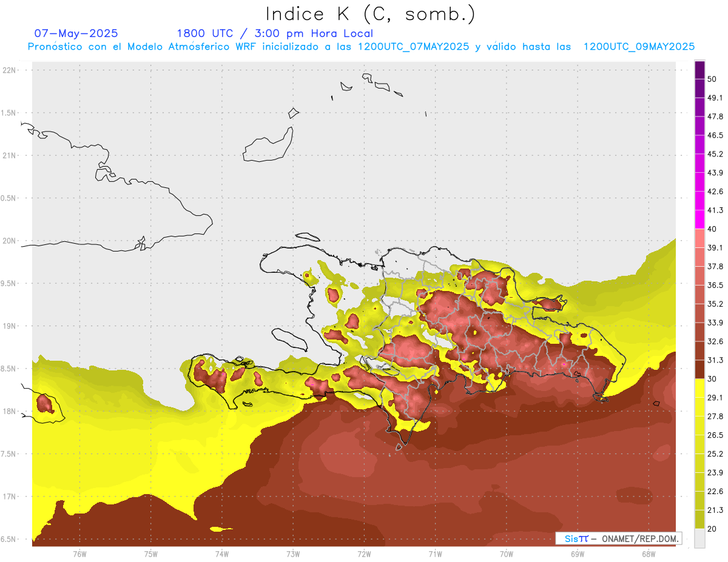Click the color bar value "39.1"
The height and width of the screenshot is (562, 728).
tap(715, 248)
